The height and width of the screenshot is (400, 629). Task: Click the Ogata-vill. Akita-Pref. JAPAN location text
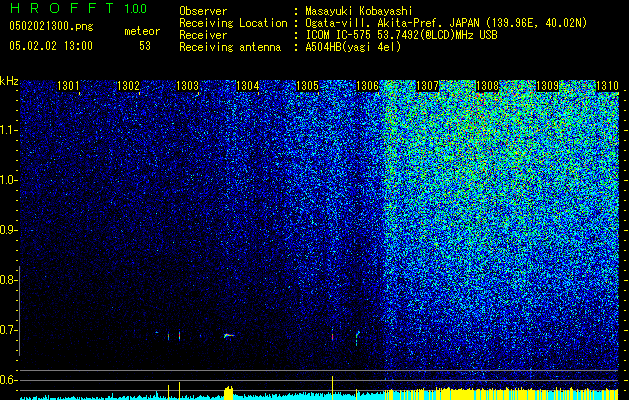pyautogui.click(x=446, y=23)
